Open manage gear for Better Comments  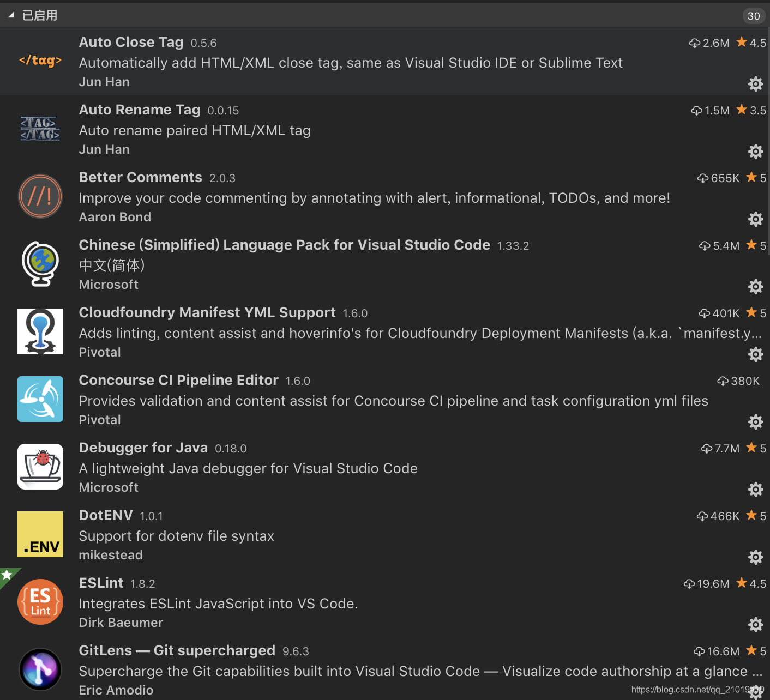click(755, 219)
